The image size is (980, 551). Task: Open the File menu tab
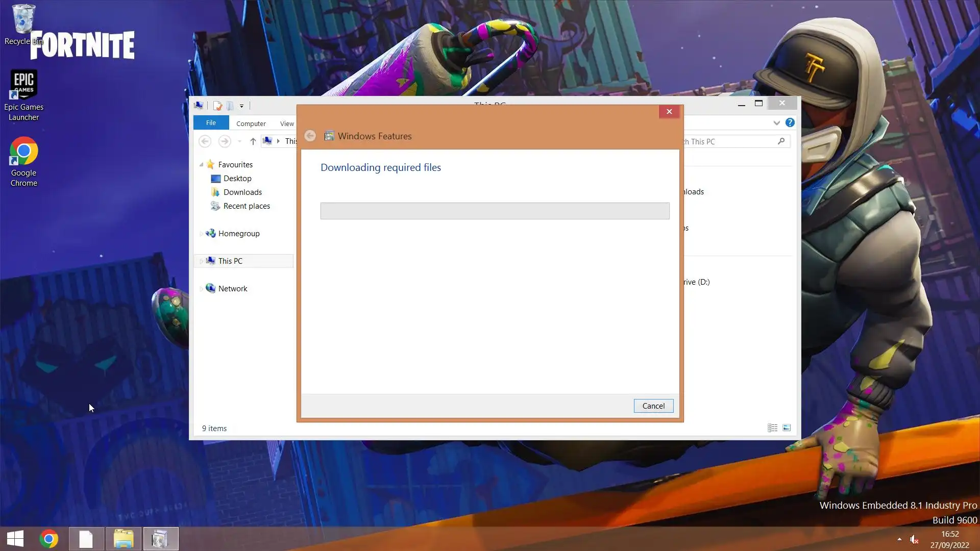click(x=211, y=123)
